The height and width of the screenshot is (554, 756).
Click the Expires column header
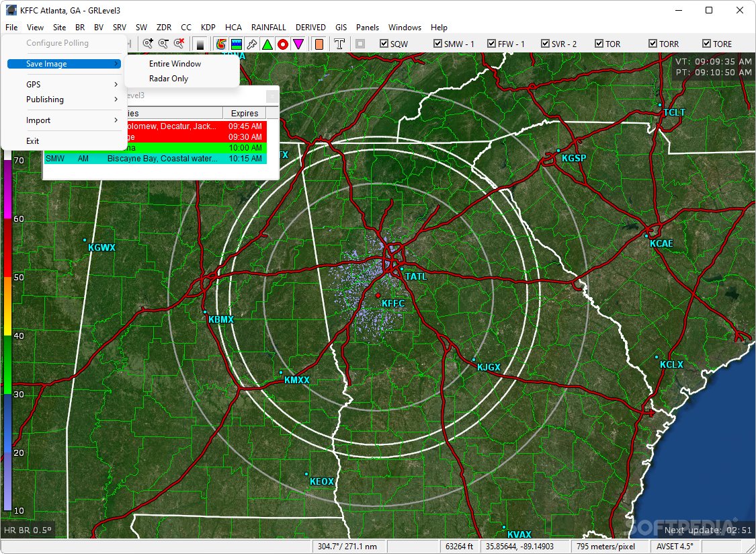tap(245, 114)
